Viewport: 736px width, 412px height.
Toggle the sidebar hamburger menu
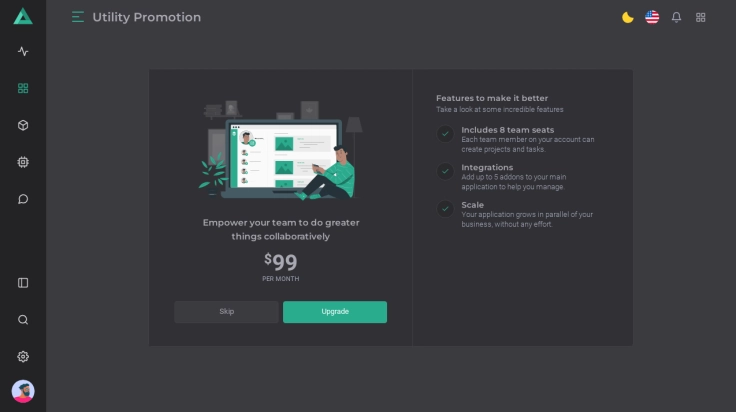coord(78,17)
